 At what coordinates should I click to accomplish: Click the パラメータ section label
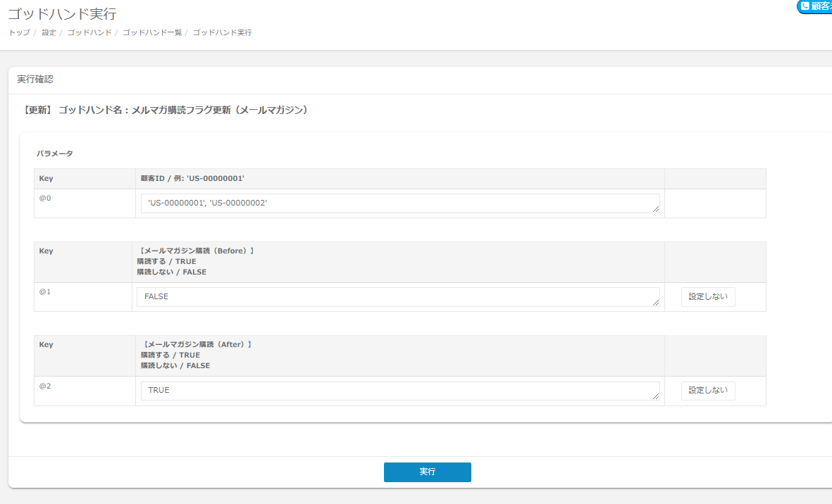click(55, 153)
